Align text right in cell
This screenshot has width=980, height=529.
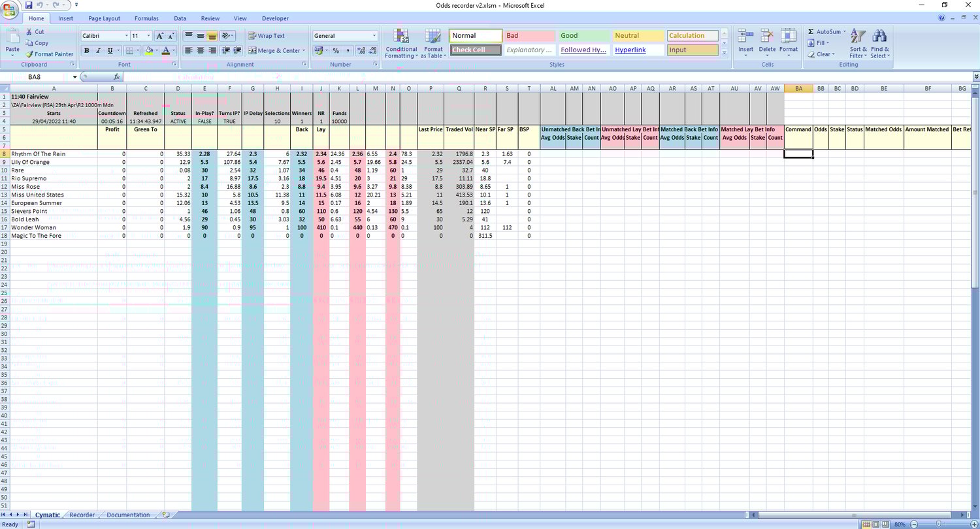(212, 50)
